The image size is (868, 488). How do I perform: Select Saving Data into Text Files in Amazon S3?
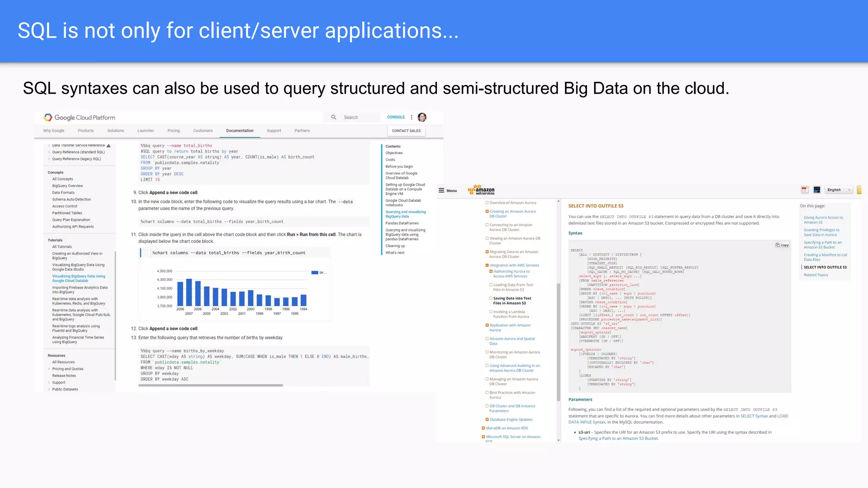point(512,301)
